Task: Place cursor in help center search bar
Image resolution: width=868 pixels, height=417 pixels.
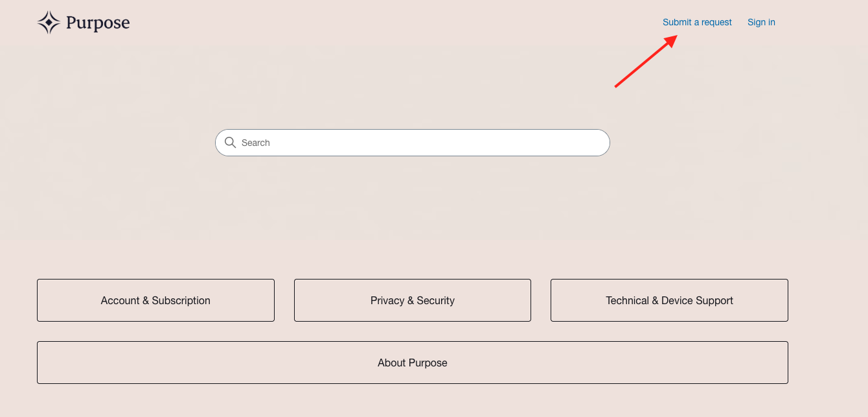Action: pyautogui.click(x=421, y=143)
